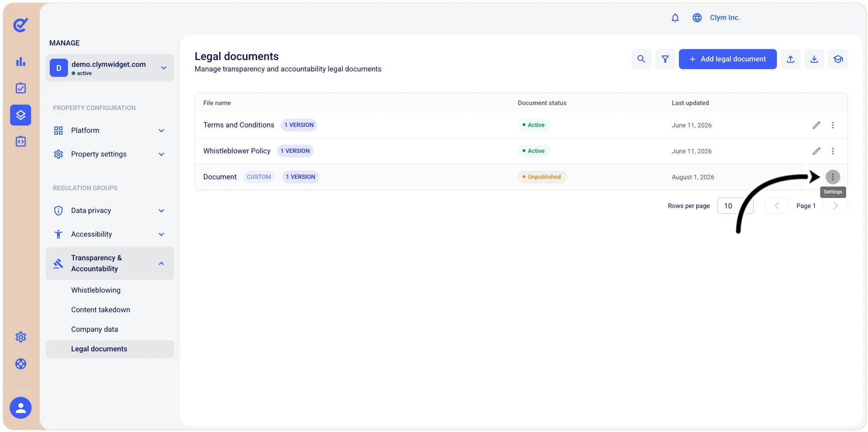Click the Unpublished status badge

(542, 177)
